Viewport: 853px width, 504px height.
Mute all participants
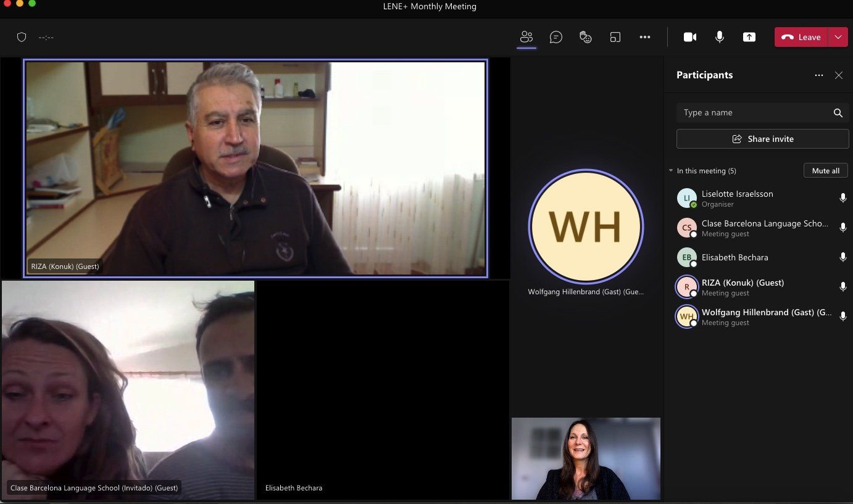click(x=826, y=171)
